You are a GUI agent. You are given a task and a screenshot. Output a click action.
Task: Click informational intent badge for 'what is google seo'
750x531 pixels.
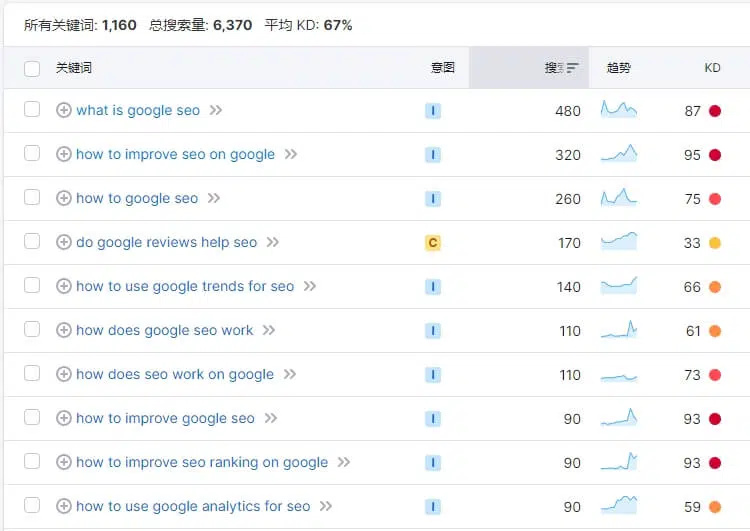click(433, 111)
